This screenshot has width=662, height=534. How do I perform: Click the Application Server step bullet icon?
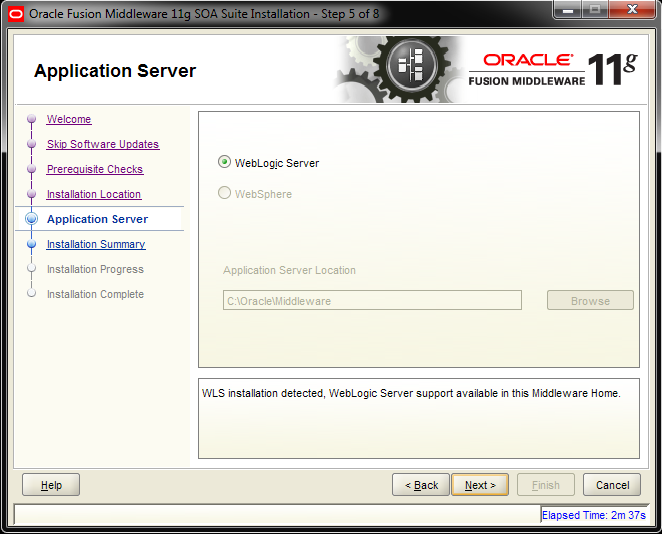click(31, 219)
